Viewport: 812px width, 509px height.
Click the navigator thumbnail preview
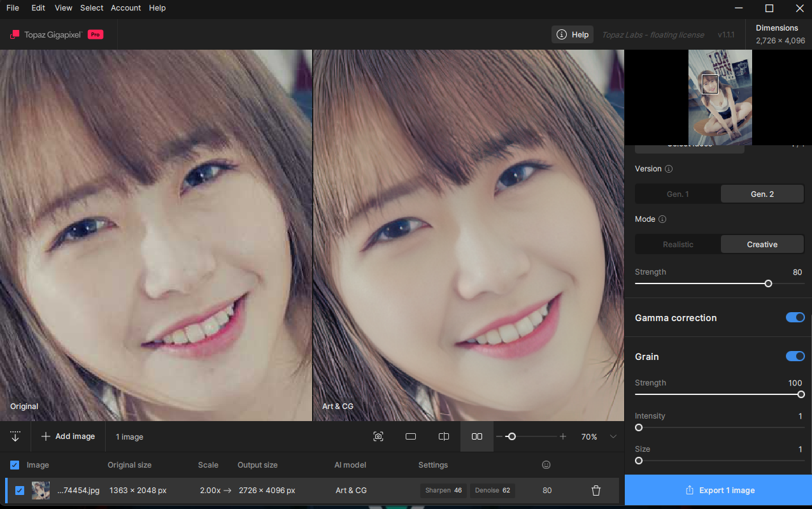point(720,97)
